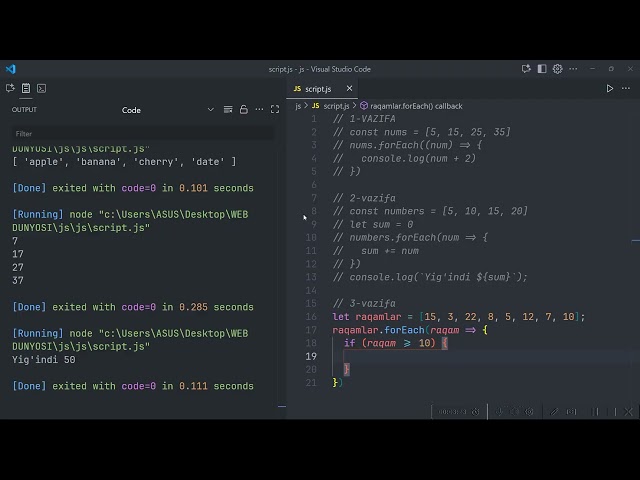Screen dimensions: 640x480
Task: Click the fruit array output line
Action: (124, 162)
